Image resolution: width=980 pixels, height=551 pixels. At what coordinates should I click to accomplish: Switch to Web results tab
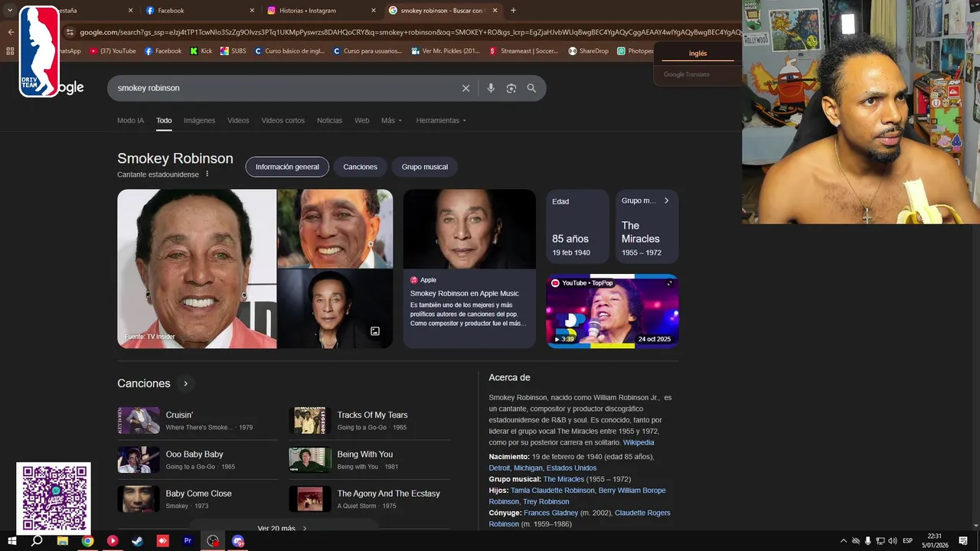[x=361, y=120]
